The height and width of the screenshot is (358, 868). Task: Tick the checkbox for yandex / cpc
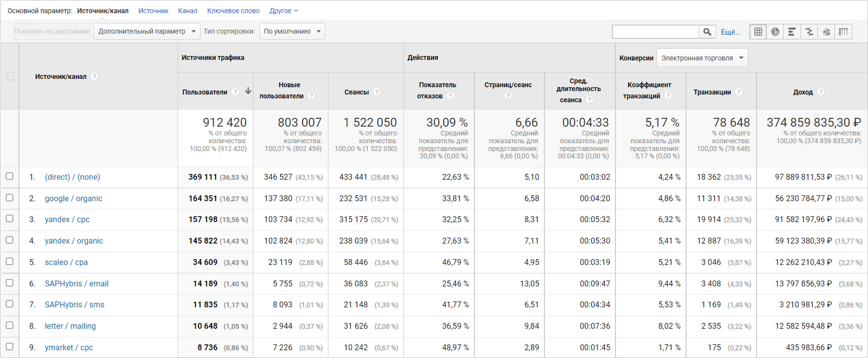(10, 219)
